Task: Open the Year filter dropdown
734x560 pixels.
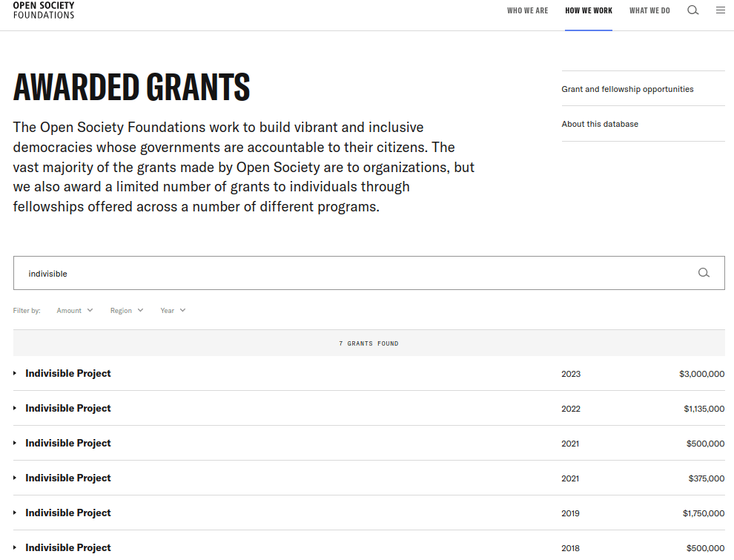Action: pyautogui.click(x=173, y=311)
